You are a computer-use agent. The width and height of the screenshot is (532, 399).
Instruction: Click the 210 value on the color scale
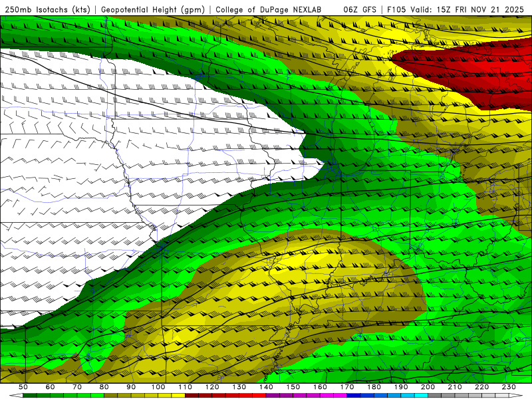coord(455,387)
